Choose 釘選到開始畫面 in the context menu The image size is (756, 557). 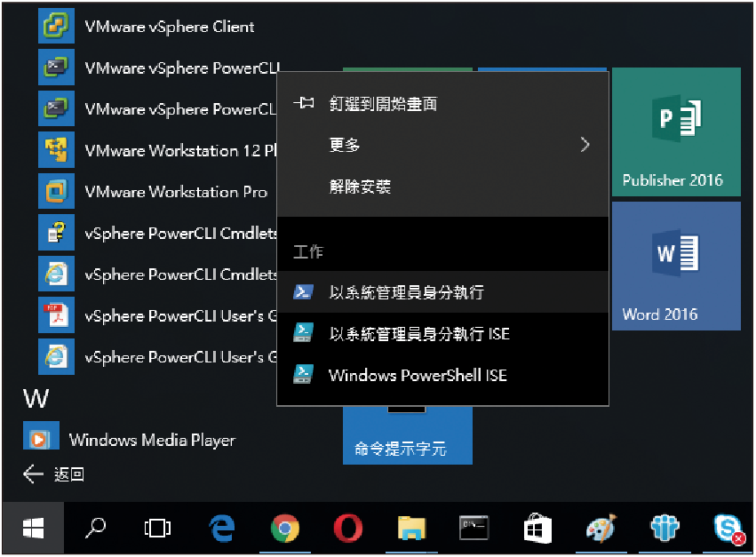(442, 103)
